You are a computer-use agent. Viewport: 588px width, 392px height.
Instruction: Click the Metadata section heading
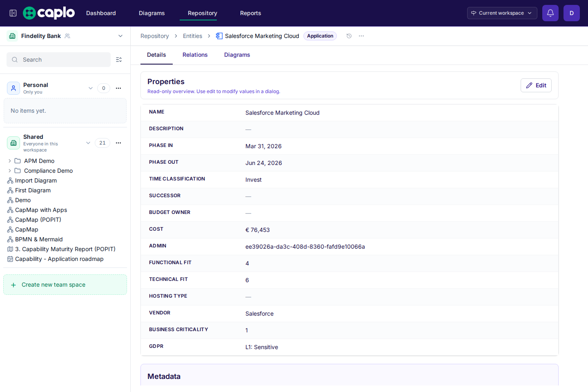pos(164,376)
